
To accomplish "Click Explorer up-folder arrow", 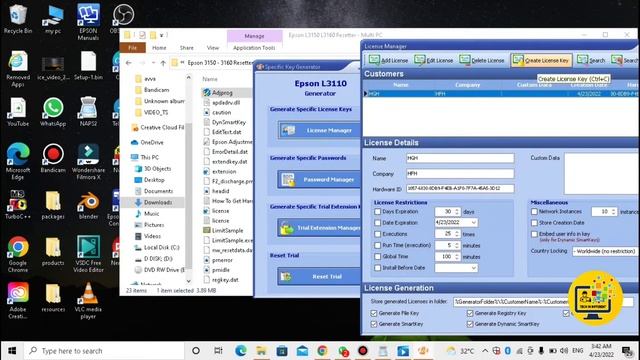I will (x=163, y=63).
